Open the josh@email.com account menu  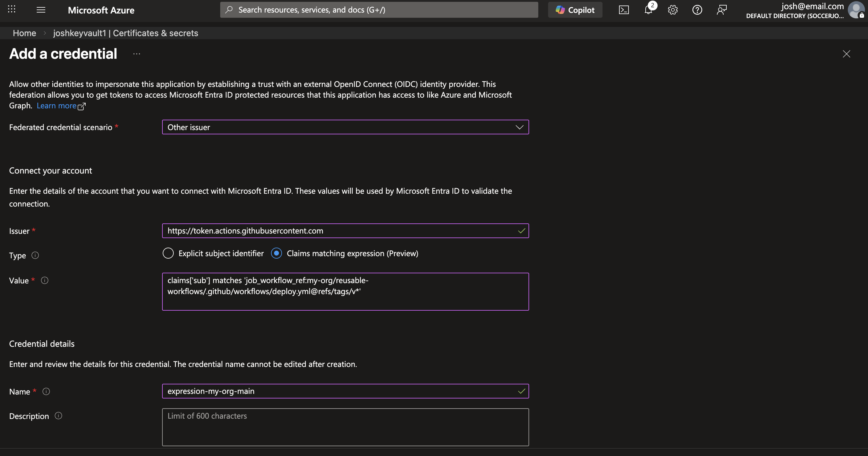tap(812, 10)
